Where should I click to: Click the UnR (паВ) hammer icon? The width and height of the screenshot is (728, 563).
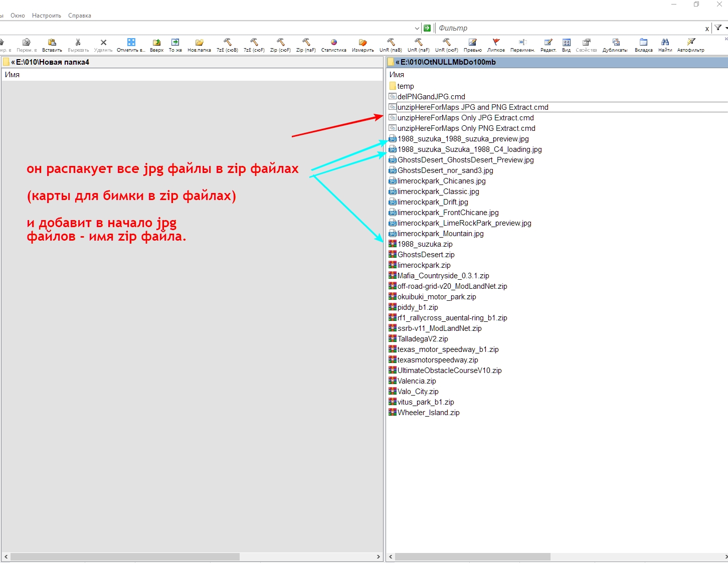(x=391, y=42)
